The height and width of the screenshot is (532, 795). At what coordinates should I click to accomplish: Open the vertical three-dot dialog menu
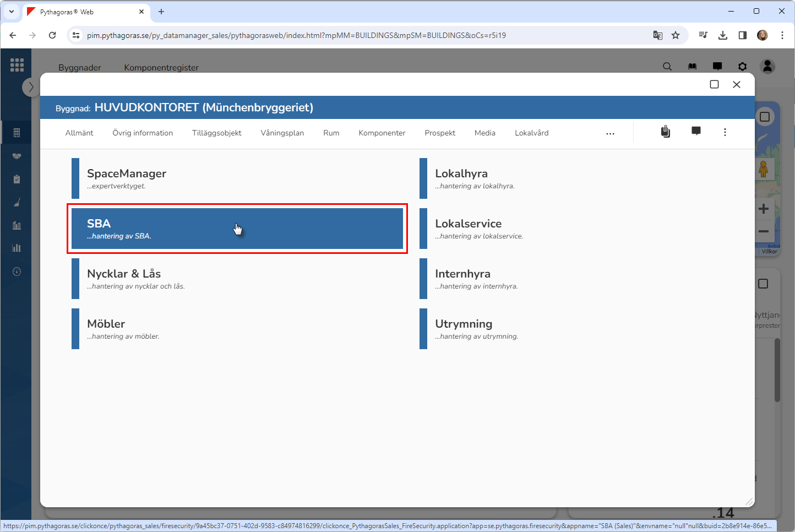point(725,132)
